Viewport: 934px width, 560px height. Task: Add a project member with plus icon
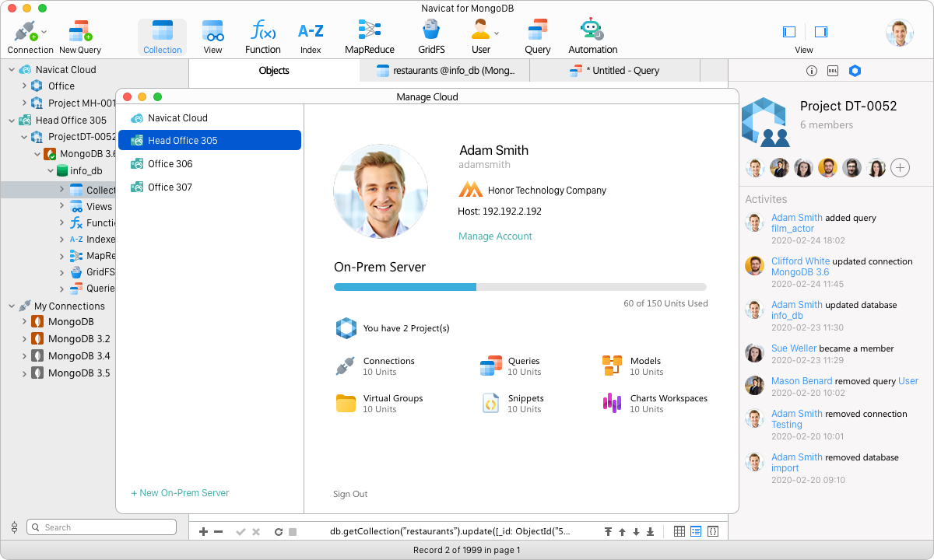[900, 167]
